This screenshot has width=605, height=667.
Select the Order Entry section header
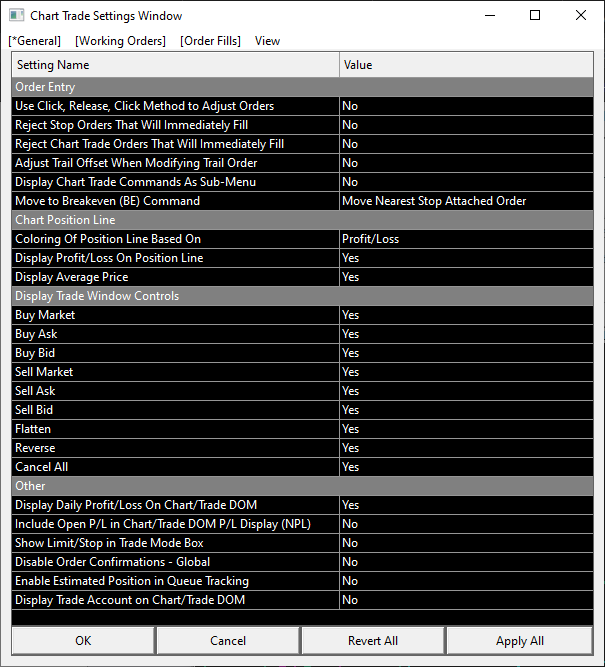click(x=302, y=87)
